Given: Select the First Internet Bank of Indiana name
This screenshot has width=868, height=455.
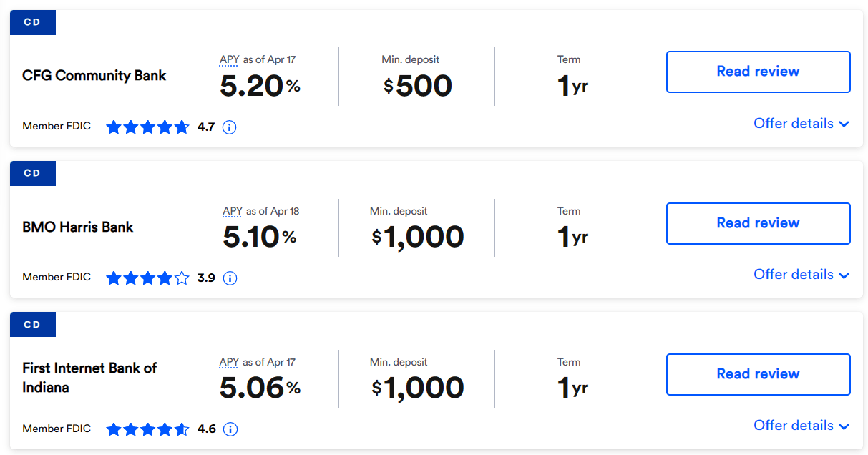Looking at the screenshot, I should 89,378.
